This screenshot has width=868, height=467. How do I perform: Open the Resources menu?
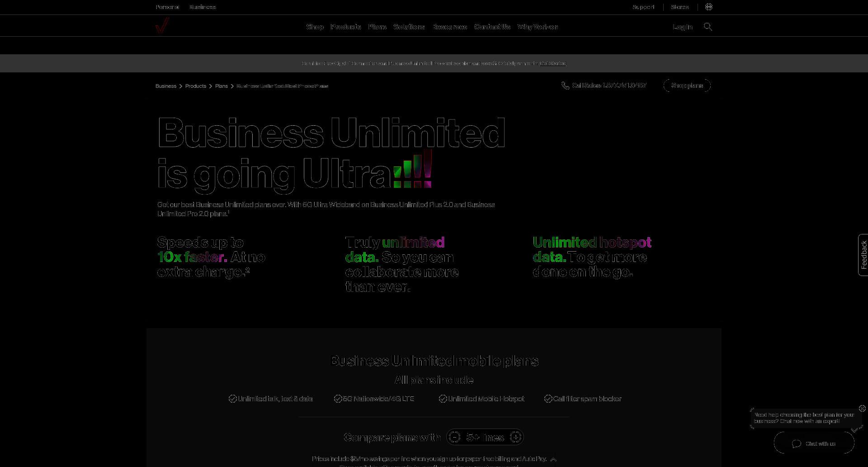[x=449, y=27]
